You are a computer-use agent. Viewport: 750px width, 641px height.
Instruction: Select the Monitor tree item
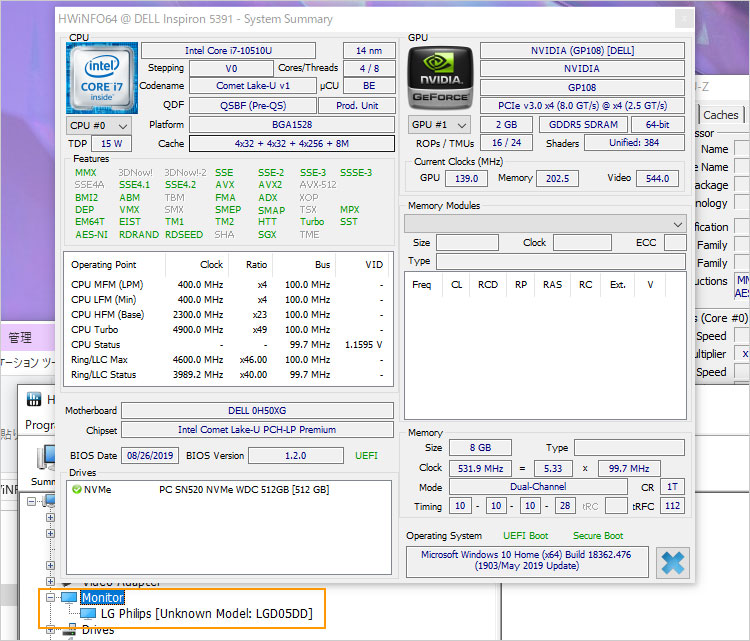(102, 597)
